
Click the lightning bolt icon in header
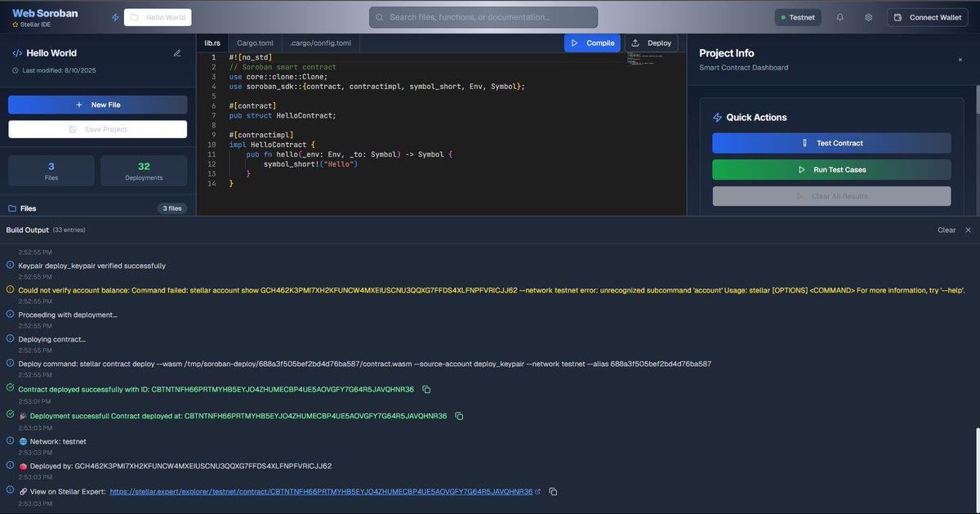(x=115, y=17)
